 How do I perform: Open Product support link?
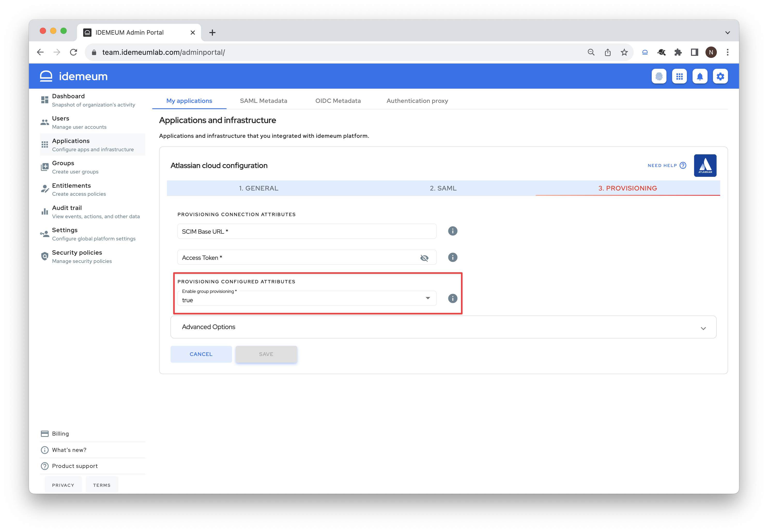pyautogui.click(x=93, y=466)
